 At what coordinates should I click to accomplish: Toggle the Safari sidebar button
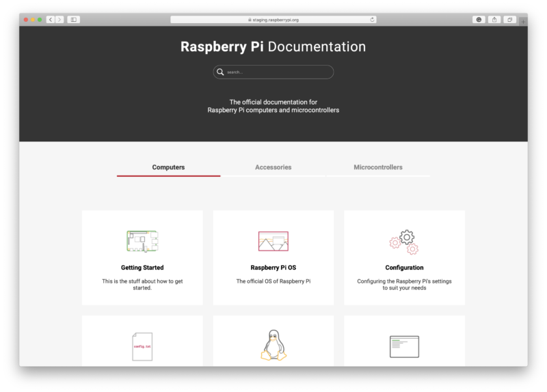[x=74, y=20]
